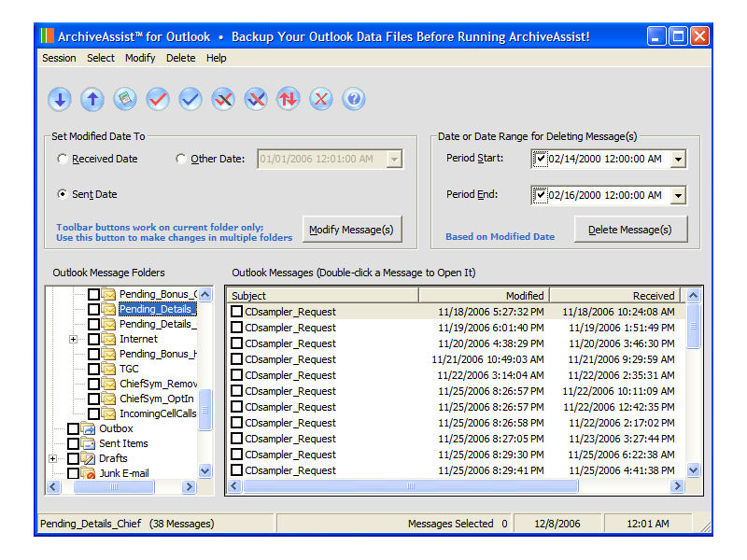This screenshot has width=747, height=560.
Task: Click the Junk E-mail folder icon
Action: 88,473
